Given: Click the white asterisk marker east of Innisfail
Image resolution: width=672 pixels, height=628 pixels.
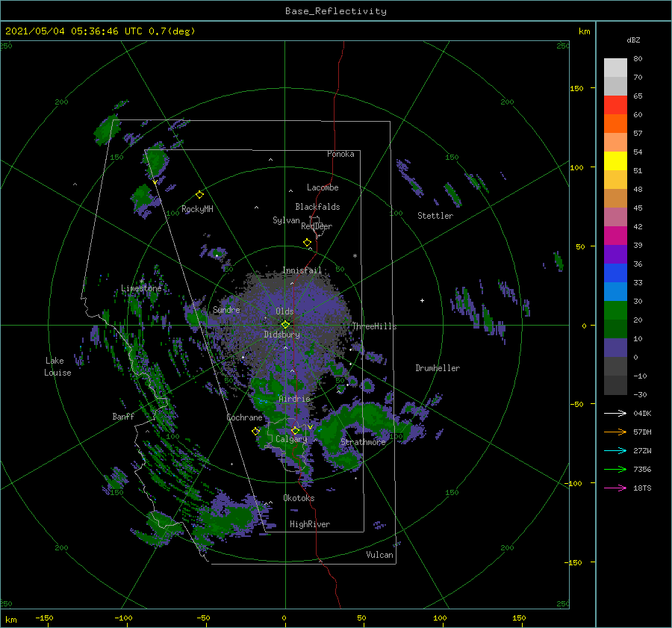Looking at the screenshot, I should (355, 256).
